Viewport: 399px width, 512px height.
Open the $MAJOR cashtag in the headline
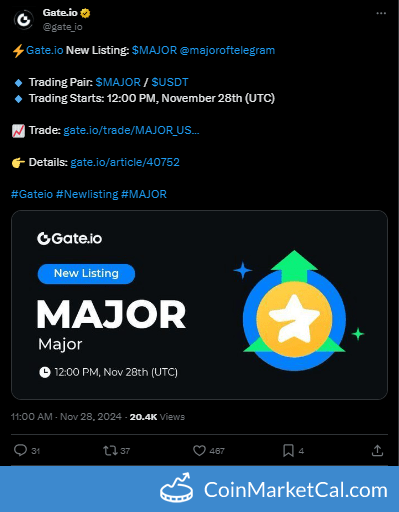click(x=154, y=50)
